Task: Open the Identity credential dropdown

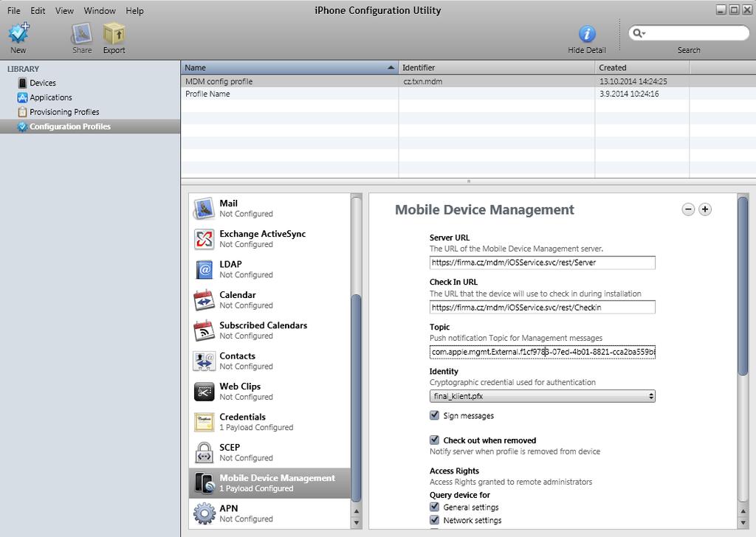Action: 542,396
